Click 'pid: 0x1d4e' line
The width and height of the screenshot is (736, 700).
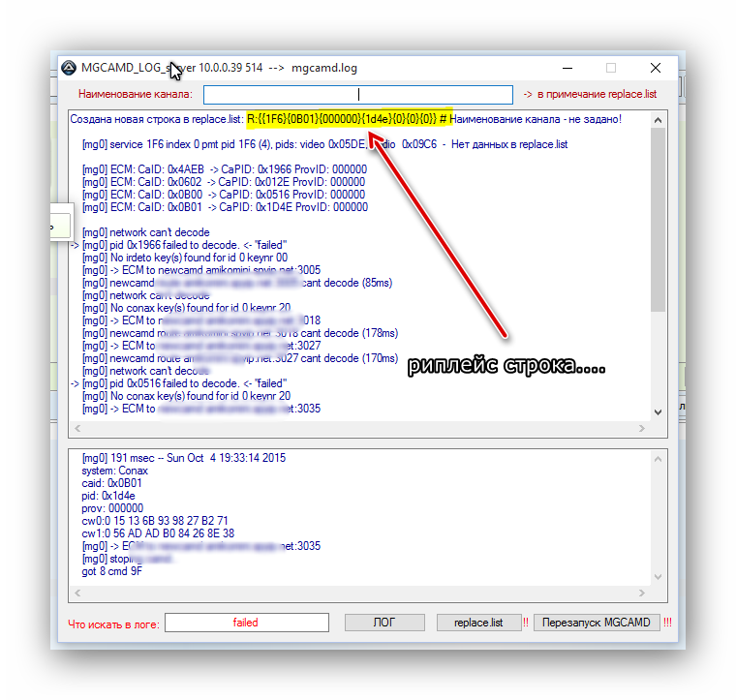click(x=108, y=496)
